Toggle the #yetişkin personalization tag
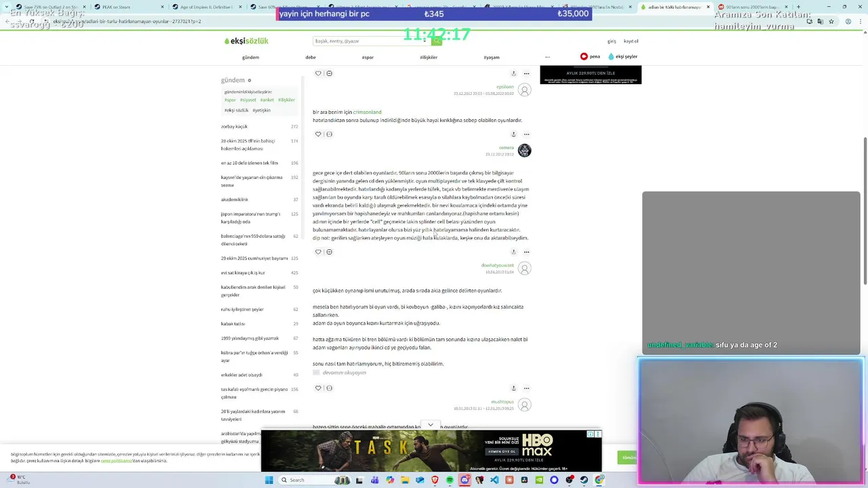The height and width of the screenshot is (488, 868). click(261, 110)
